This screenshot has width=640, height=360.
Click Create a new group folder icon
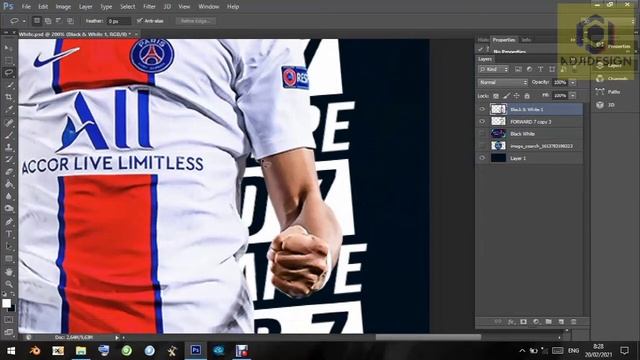tap(549, 322)
